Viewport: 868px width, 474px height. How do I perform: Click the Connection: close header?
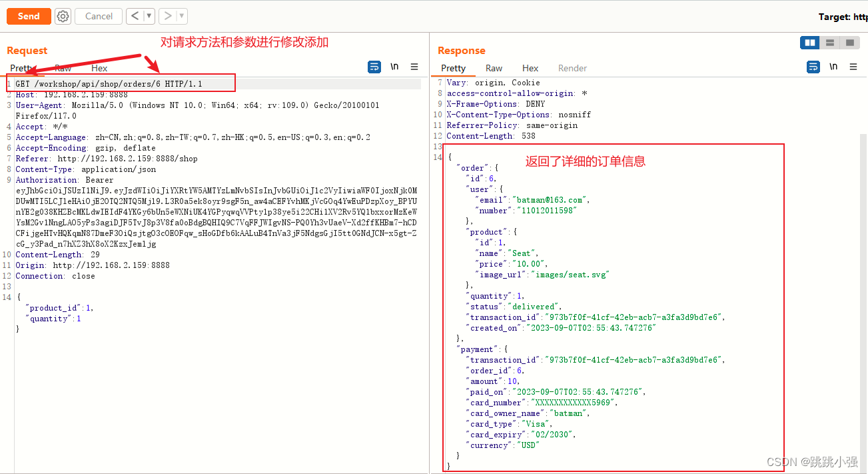click(x=55, y=276)
